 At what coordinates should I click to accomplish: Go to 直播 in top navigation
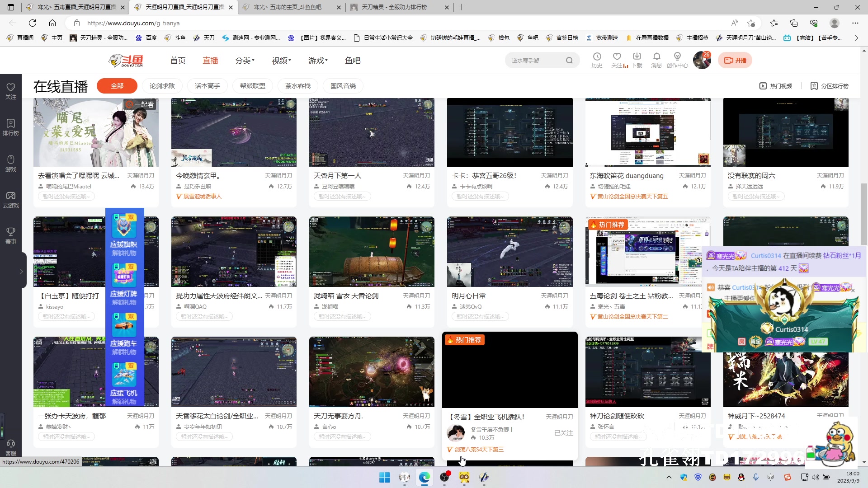click(210, 61)
